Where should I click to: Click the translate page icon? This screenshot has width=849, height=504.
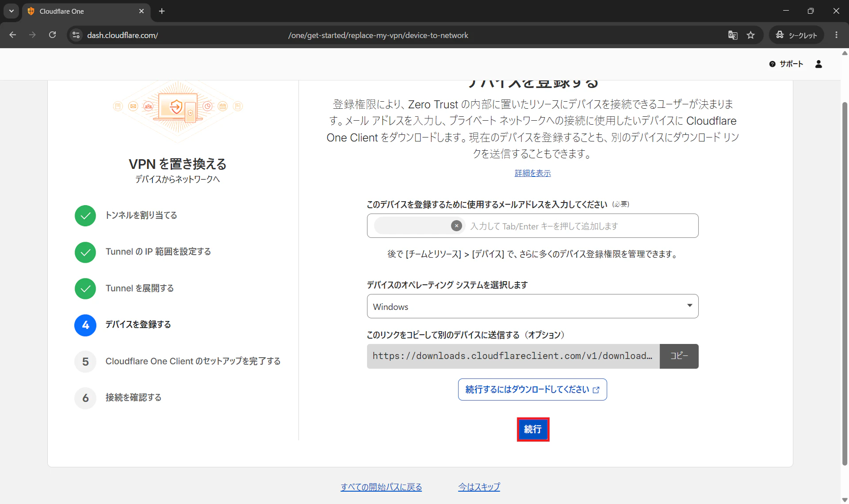coord(733,35)
